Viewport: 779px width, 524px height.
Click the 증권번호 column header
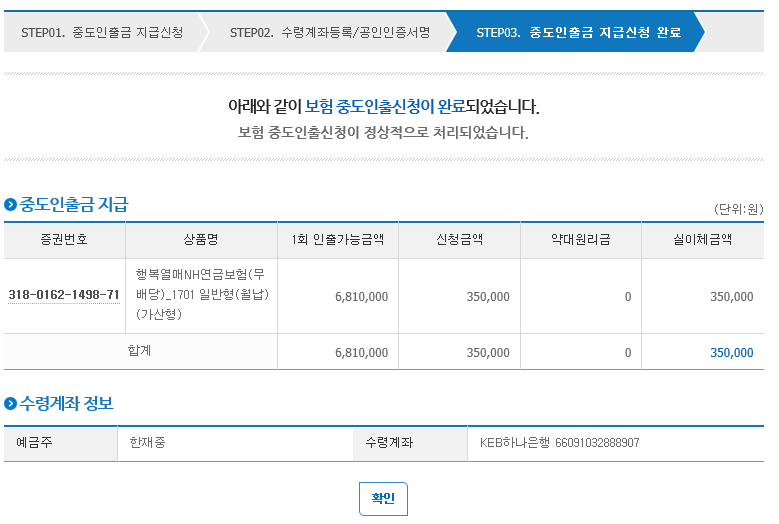[64, 240]
